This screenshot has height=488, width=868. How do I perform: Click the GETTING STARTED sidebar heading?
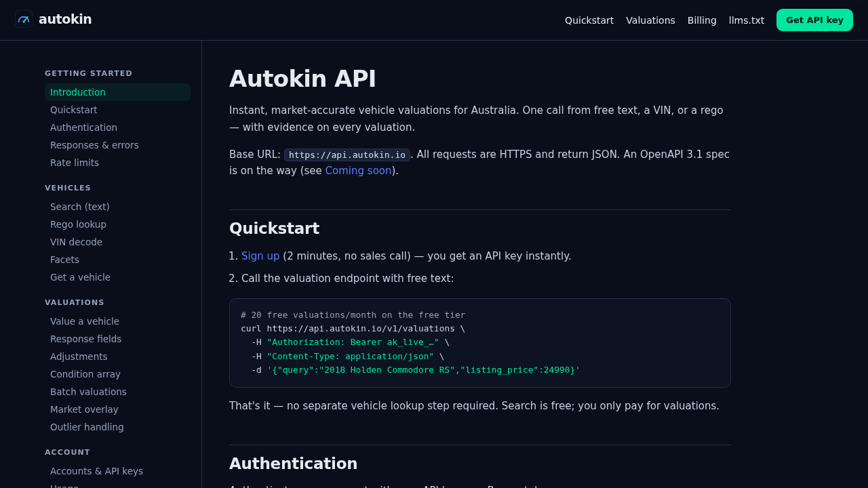pyautogui.click(x=89, y=74)
